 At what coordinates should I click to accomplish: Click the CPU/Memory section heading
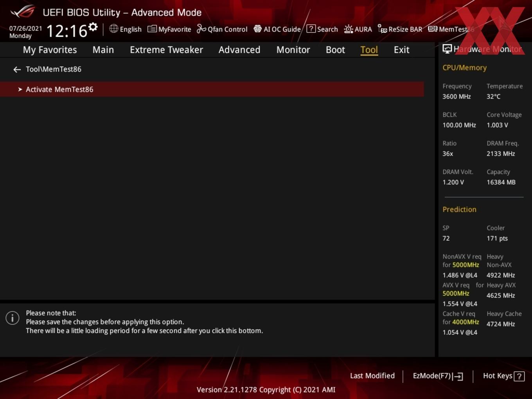click(465, 68)
